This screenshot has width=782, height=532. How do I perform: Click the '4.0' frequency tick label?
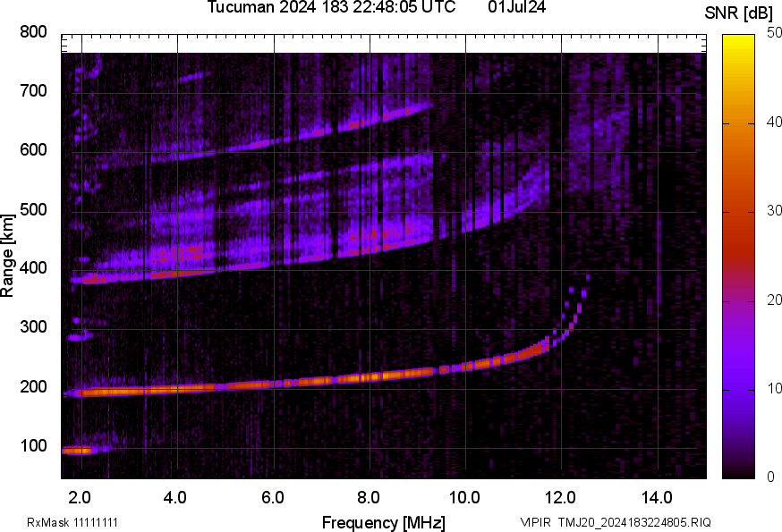click(x=175, y=497)
